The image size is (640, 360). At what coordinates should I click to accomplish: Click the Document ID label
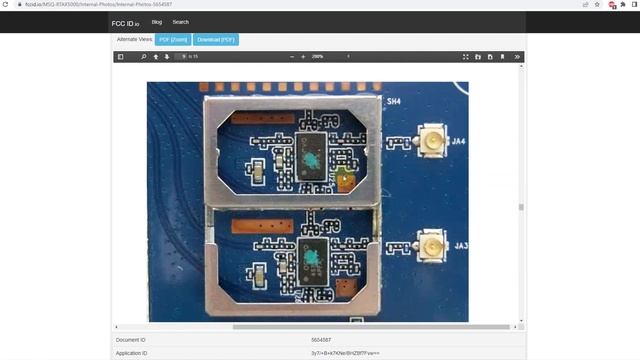[x=131, y=340]
